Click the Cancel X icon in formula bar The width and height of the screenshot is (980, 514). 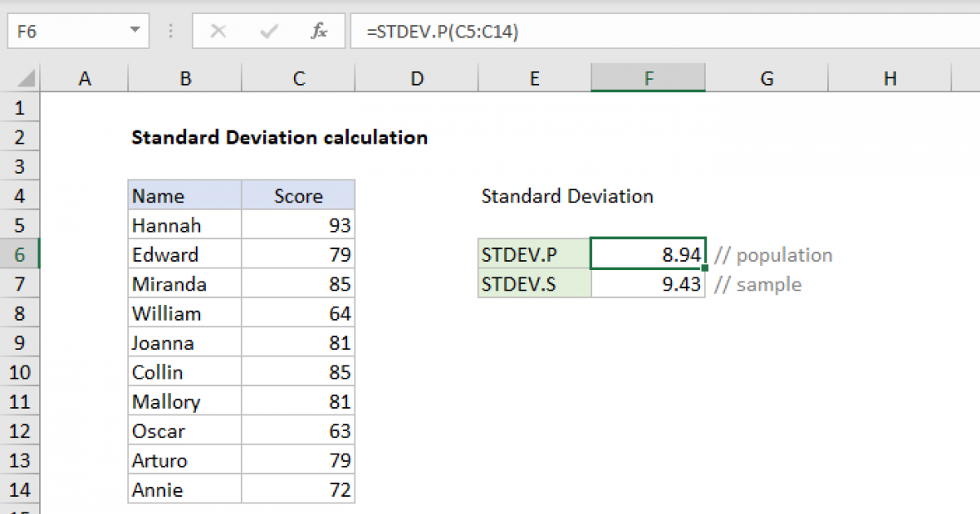218,32
